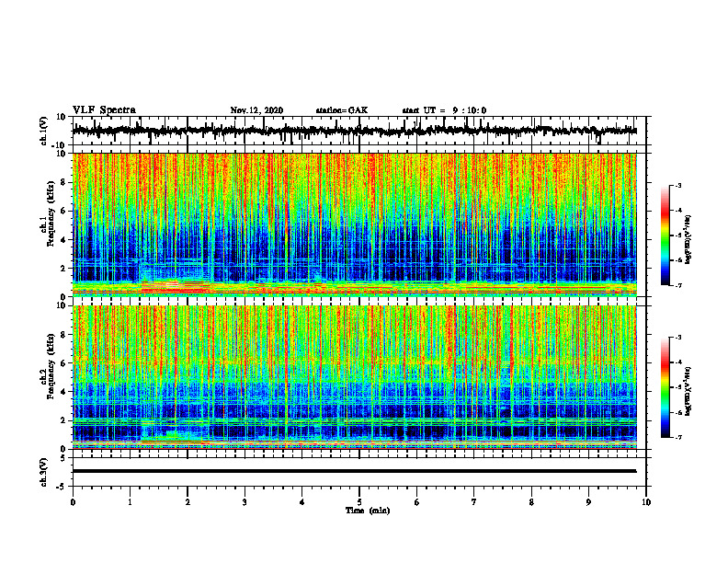Click inside the ch.1 spectrogram panel
This screenshot has height=563, width=728.
354,224
